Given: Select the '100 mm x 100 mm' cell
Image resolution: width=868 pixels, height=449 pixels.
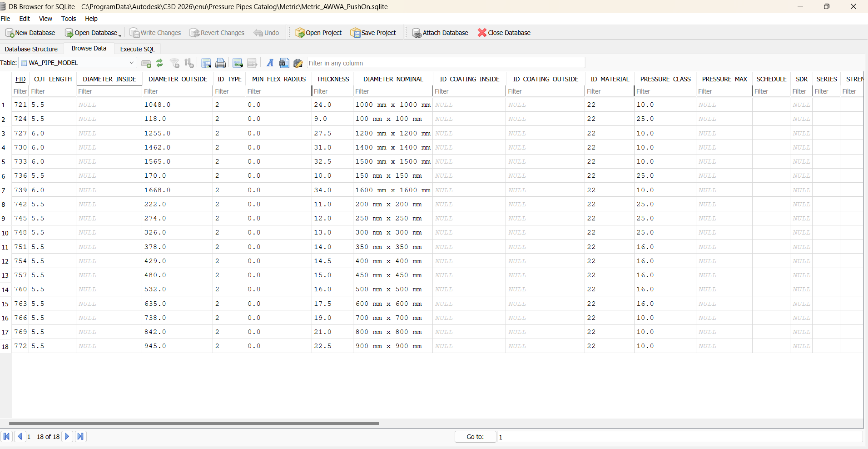Looking at the screenshot, I should 393,119.
